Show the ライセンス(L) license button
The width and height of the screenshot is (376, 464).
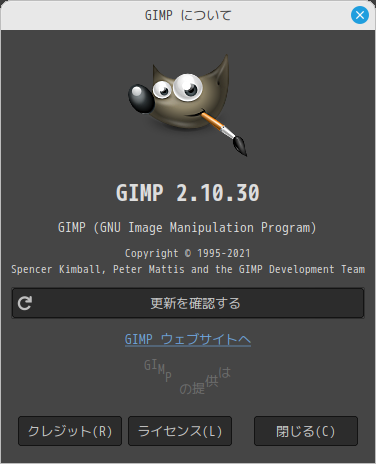(180, 431)
